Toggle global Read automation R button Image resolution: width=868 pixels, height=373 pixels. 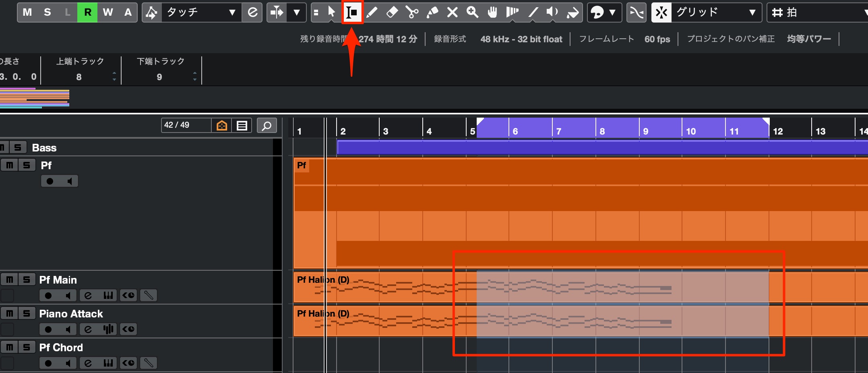tap(87, 12)
